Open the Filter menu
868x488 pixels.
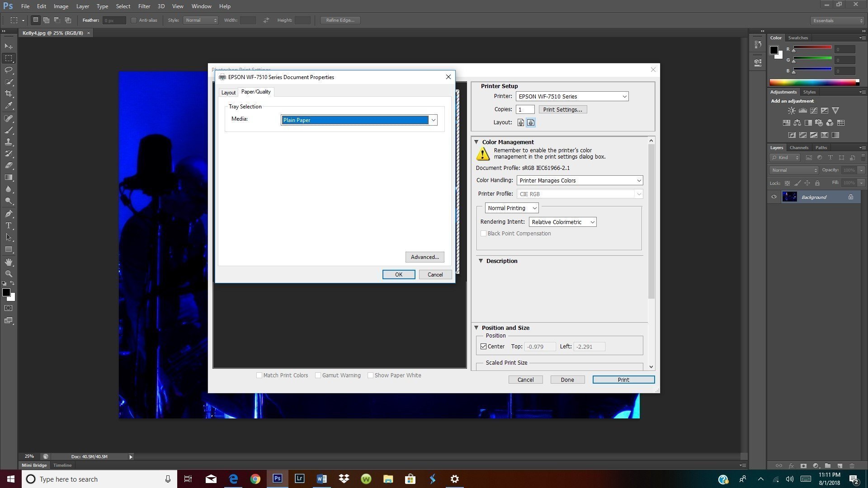144,6
